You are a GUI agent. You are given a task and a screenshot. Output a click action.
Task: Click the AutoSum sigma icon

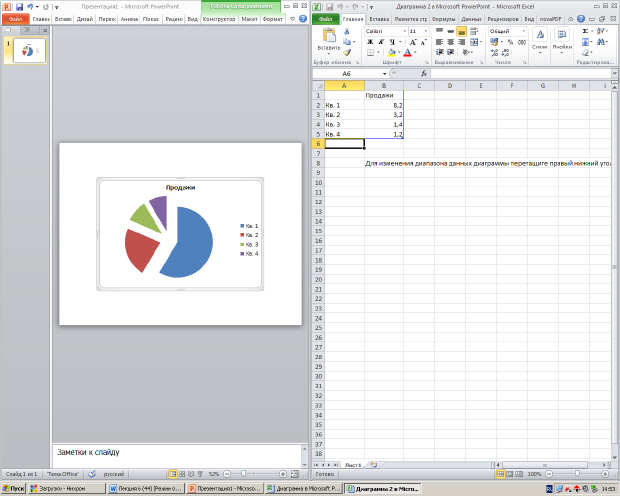[585, 31]
